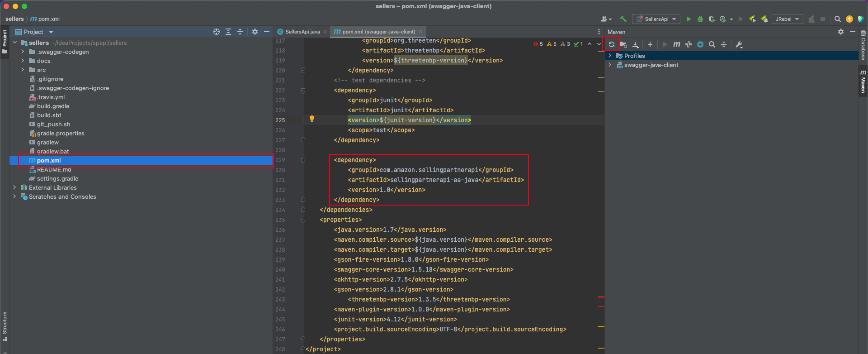The height and width of the screenshot is (354, 868).
Task: Click the orange IDE update icon
Action: (849, 19)
